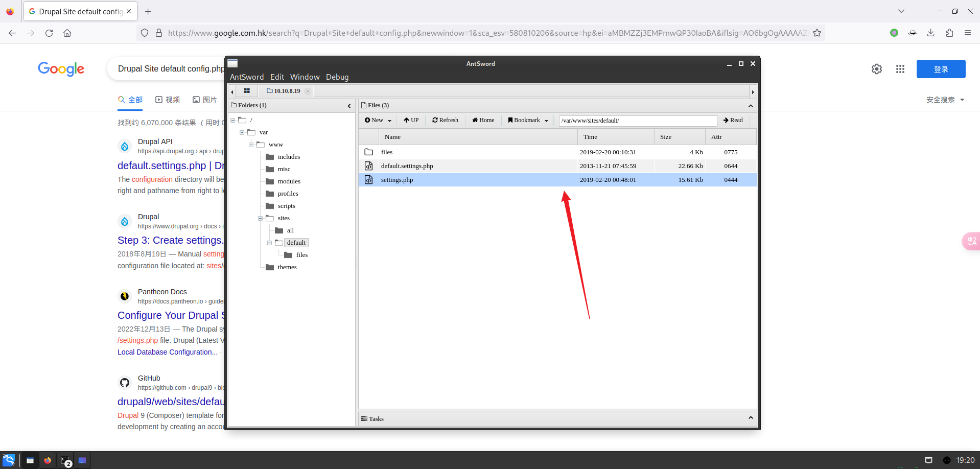The height and width of the screenshot is (469, 980).
Task: Collapse the Folders panel
Action: point(349,106)
